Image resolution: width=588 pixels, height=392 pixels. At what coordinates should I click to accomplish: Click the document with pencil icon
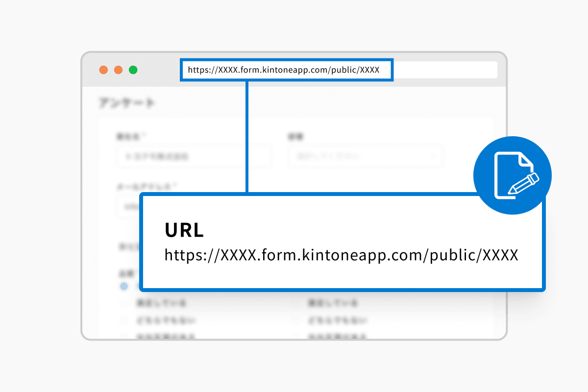pos(513,175)
